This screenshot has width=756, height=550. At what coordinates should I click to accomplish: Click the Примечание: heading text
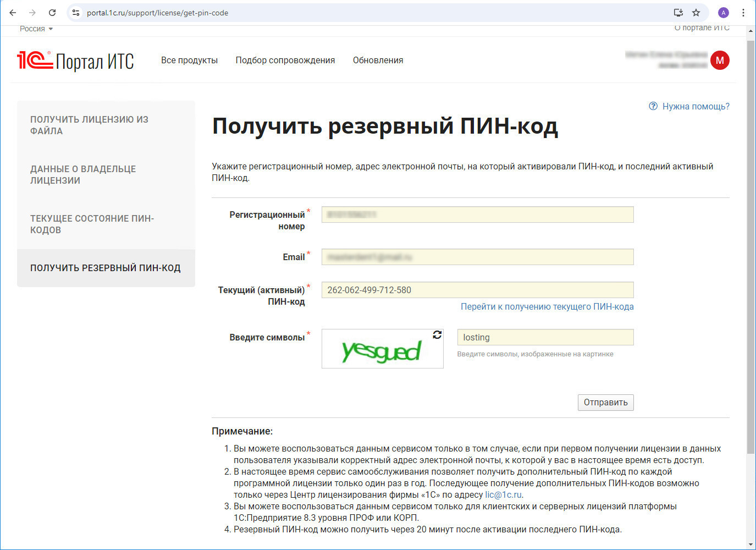pyautogui.click(x=242, y=431)
